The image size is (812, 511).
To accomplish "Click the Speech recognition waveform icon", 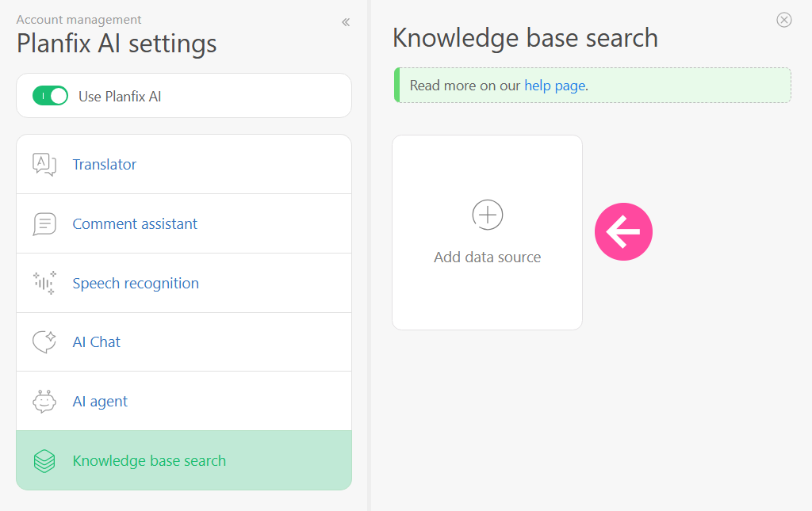I will (x=44, y=283).
